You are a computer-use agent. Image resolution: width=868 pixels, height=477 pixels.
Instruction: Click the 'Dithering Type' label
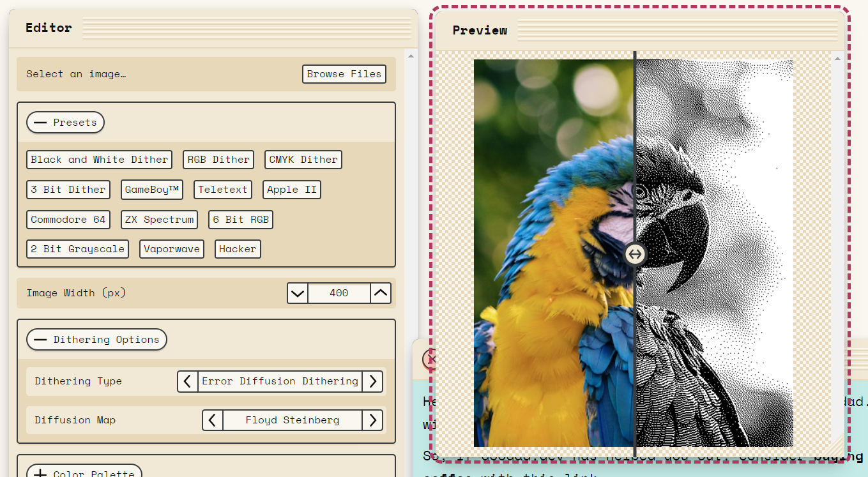(78, 381)
